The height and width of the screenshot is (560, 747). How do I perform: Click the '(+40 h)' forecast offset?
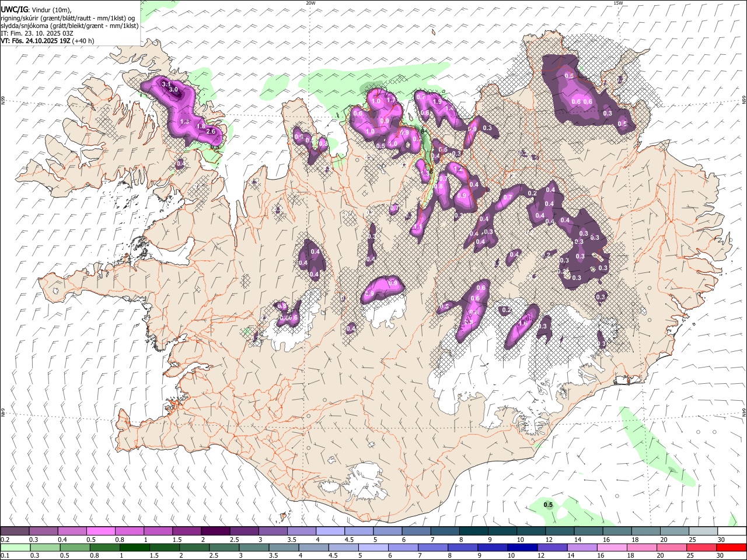pyautogui.click(x=83, y=41)
